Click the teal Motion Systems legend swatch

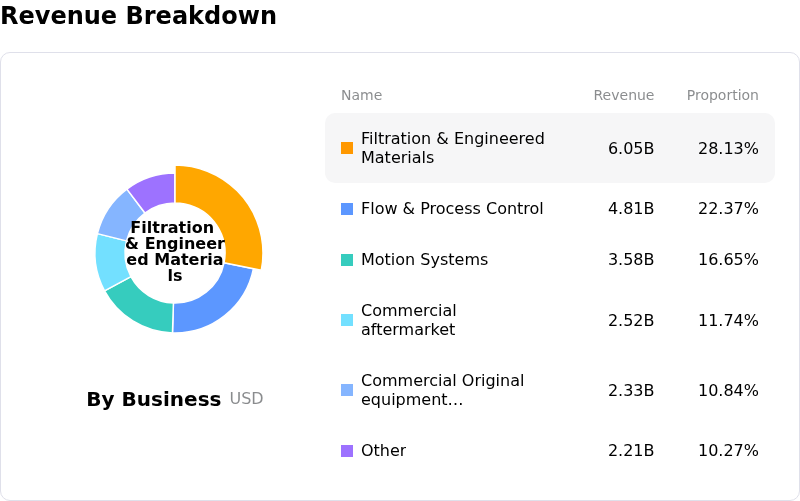347,260
